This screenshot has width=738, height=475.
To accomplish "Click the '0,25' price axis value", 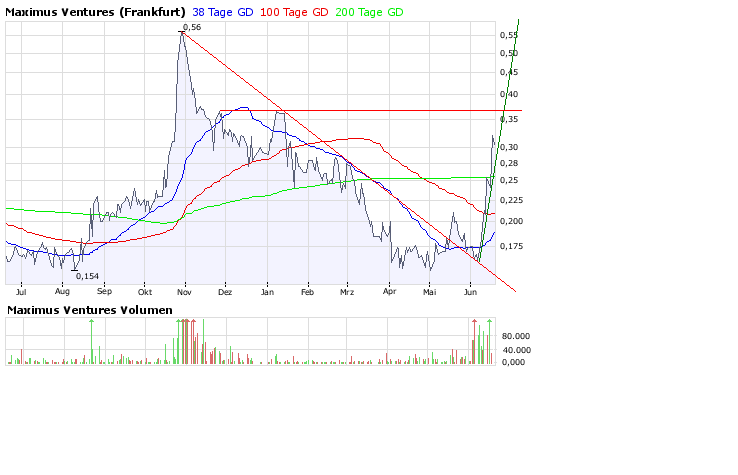I will 509,180.
